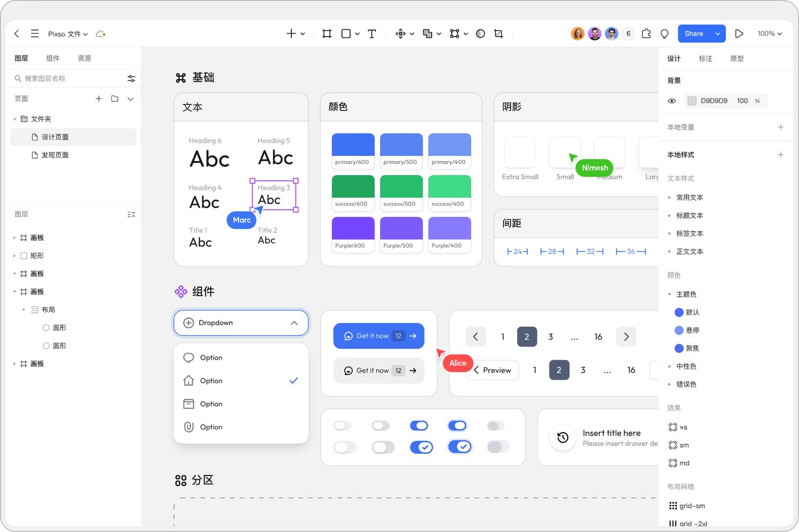Click the Share button
Image resolution: width=799 pixels, height=532 pixels.
pyautogui.click(x=694, y=34)
